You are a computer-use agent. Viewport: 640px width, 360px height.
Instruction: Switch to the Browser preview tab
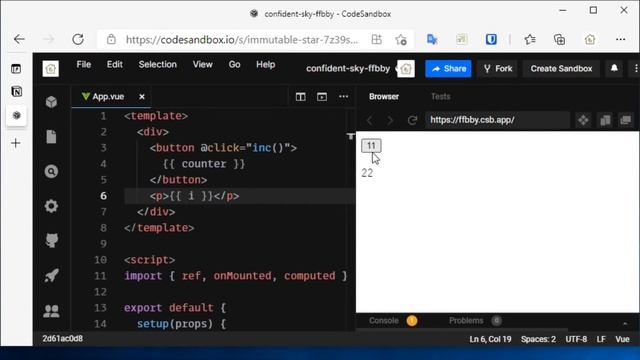[384, 97]
